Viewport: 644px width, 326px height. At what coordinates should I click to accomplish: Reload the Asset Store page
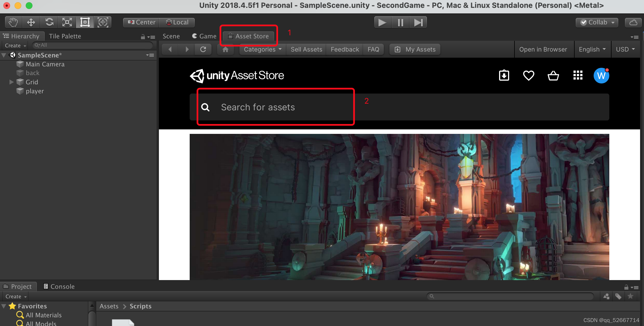point(203,50)
